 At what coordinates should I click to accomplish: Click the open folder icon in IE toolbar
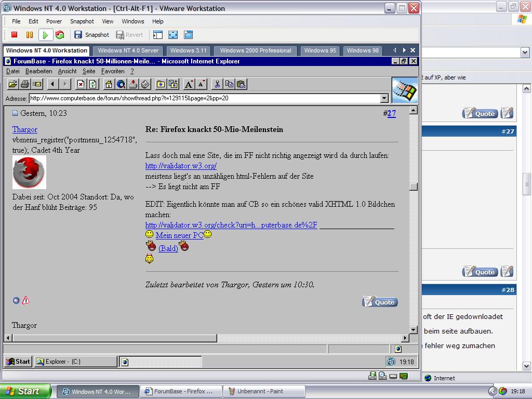13,84
